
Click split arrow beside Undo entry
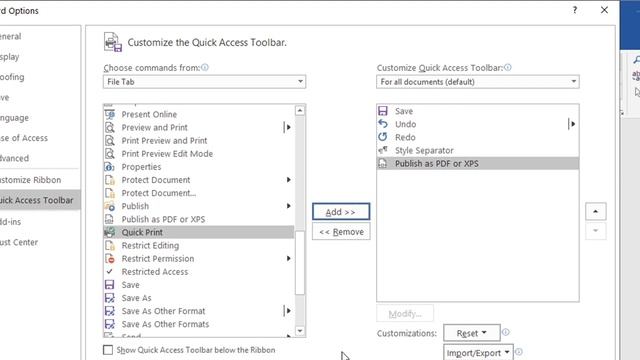coord(572,124)
